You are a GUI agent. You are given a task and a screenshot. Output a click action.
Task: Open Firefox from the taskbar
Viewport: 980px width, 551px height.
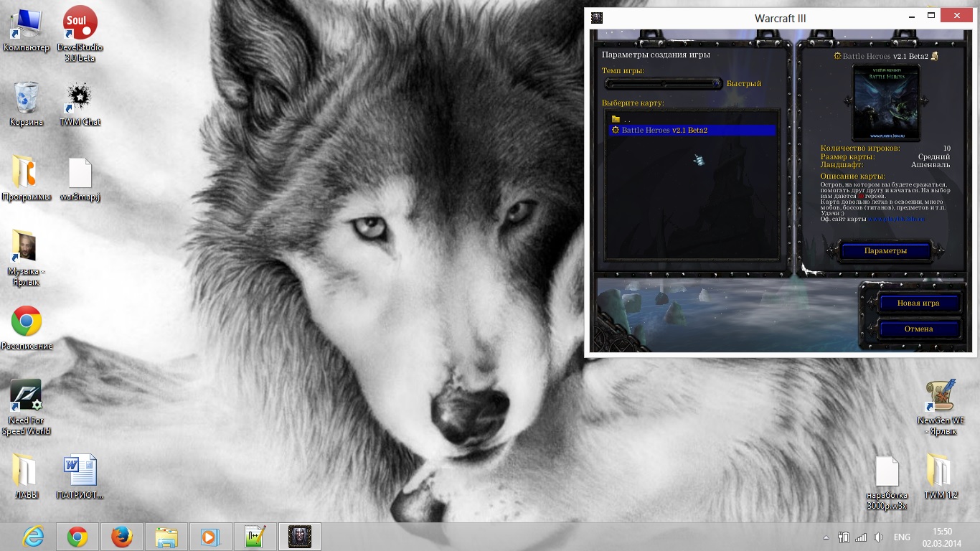122,537
